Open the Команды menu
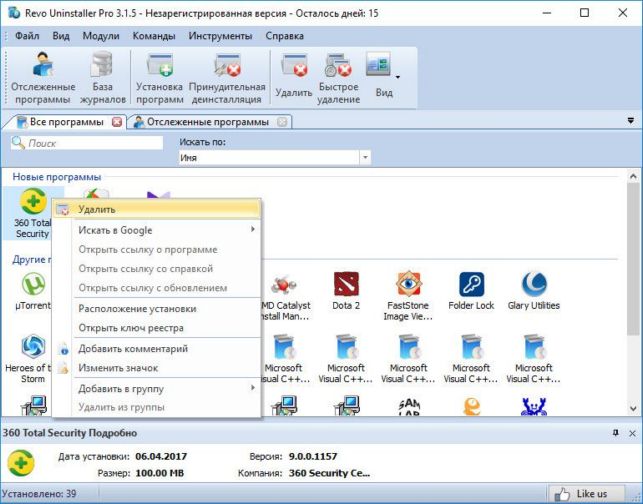643x504 pixels. [x=154, y=36]
